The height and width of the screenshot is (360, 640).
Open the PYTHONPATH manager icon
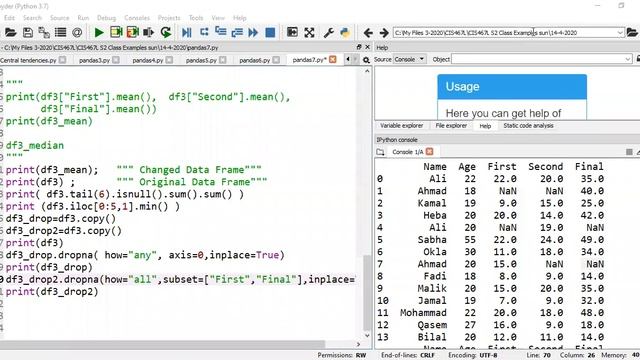pos(345,32)
